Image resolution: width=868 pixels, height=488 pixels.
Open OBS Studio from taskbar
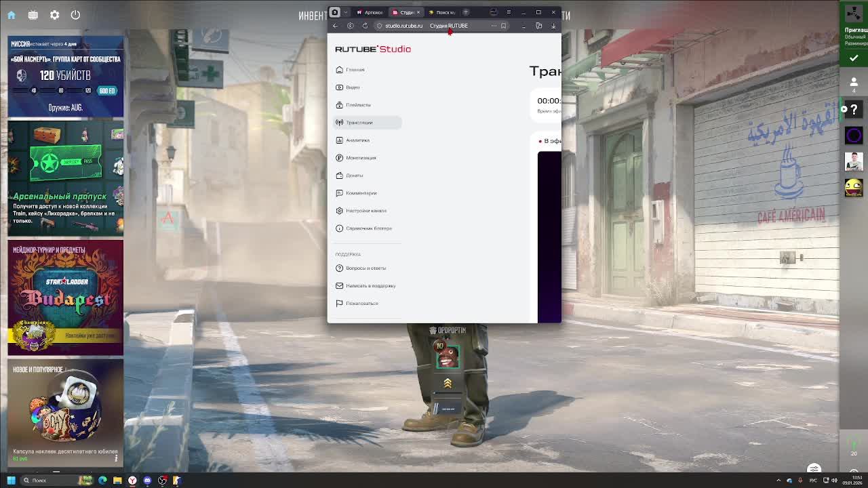click(x=163, y=481)
